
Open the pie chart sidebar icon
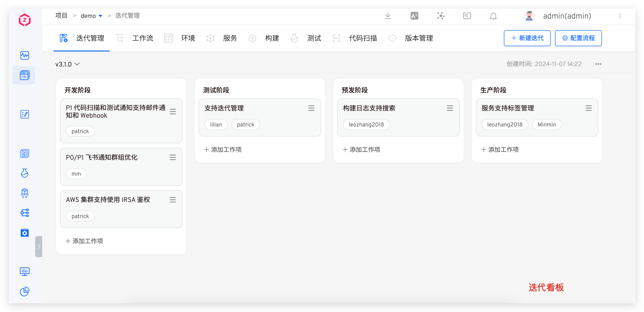[x=24, y=291]
